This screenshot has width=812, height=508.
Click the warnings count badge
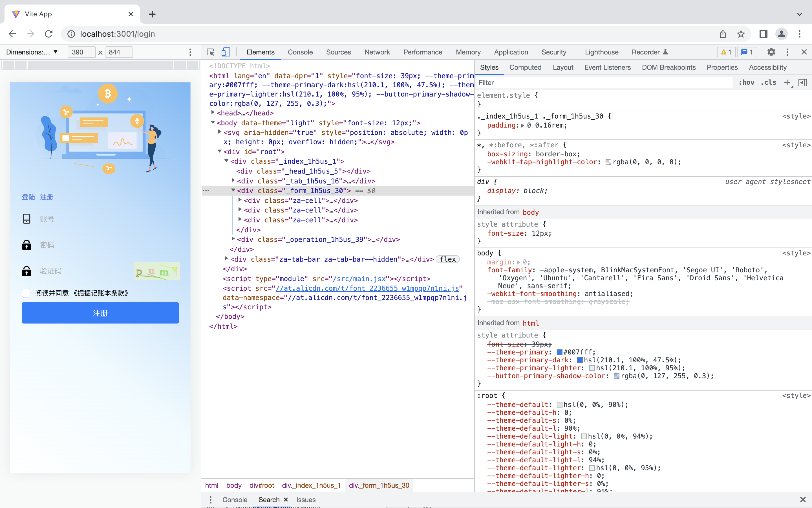(726, 52)
